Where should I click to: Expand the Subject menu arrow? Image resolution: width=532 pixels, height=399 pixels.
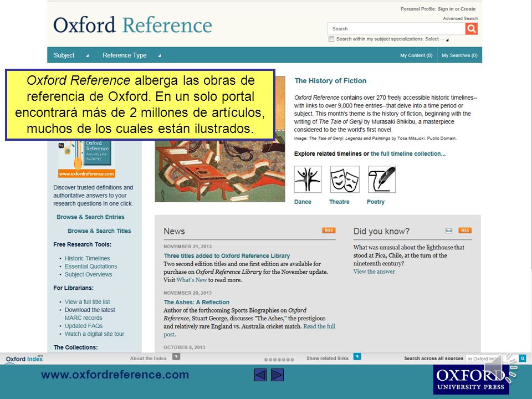coord(87,55)
